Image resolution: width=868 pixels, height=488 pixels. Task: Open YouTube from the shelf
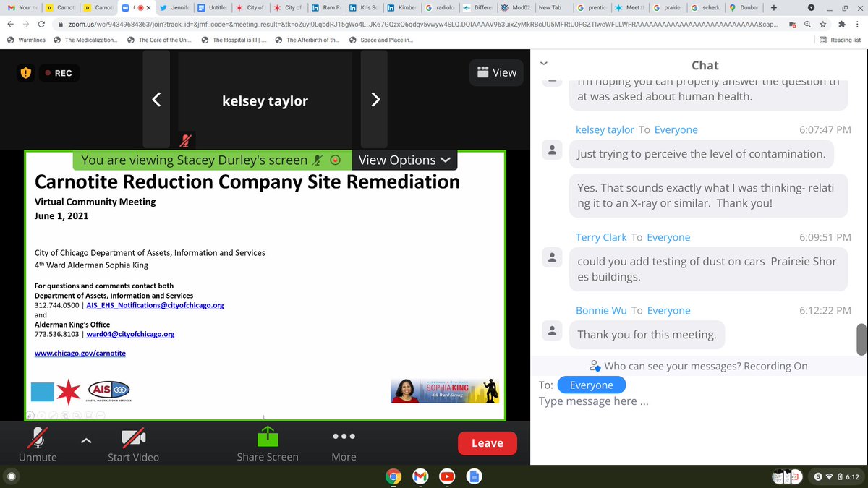click(x=447, y=476)
